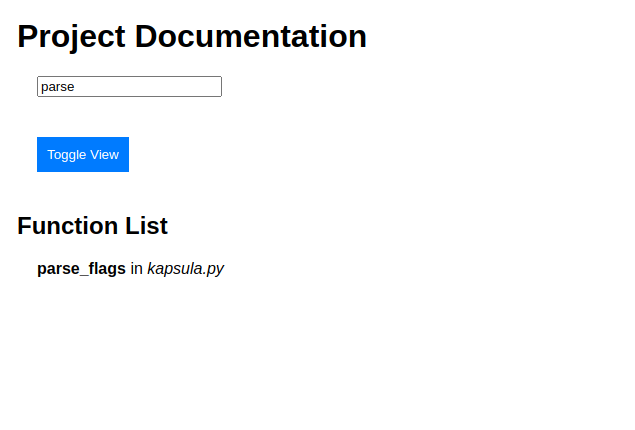This screenshot has width=635, height=430.
Task: Click the Project Documentation page title
Action: [x=192, y=37]
